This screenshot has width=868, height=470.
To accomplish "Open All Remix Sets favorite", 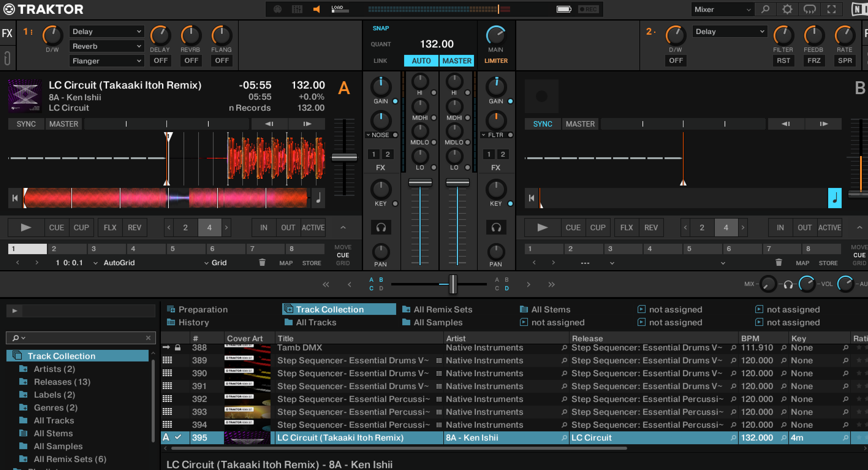I will [437, 309].
